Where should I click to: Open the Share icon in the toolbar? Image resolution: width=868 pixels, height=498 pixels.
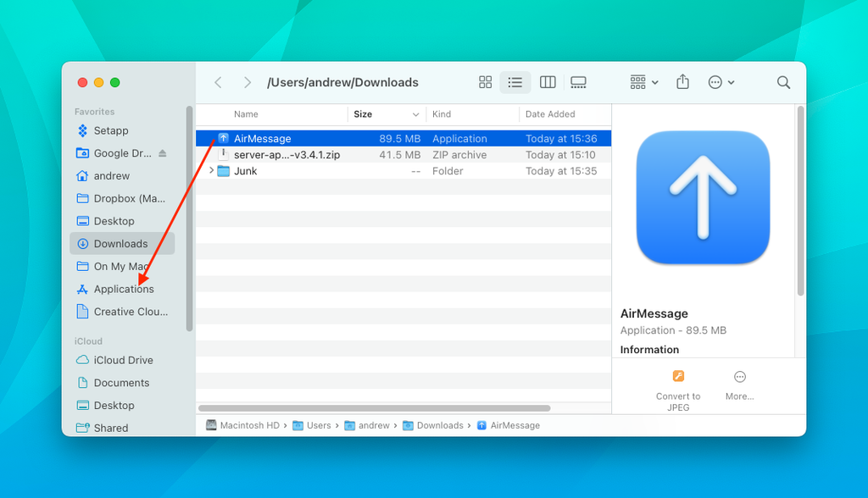tap(682, 82)
